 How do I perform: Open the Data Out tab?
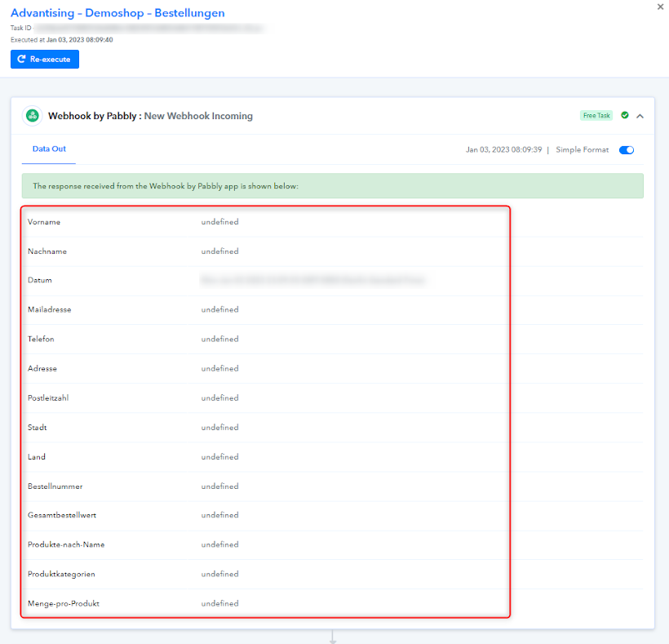pos(49,149)
